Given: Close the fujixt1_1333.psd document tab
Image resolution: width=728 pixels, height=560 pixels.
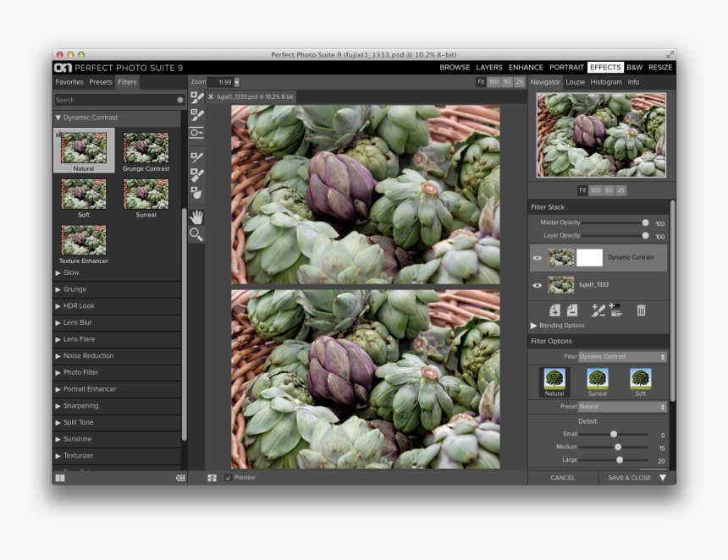Looking at the screenshot, I should pos(211,97).
